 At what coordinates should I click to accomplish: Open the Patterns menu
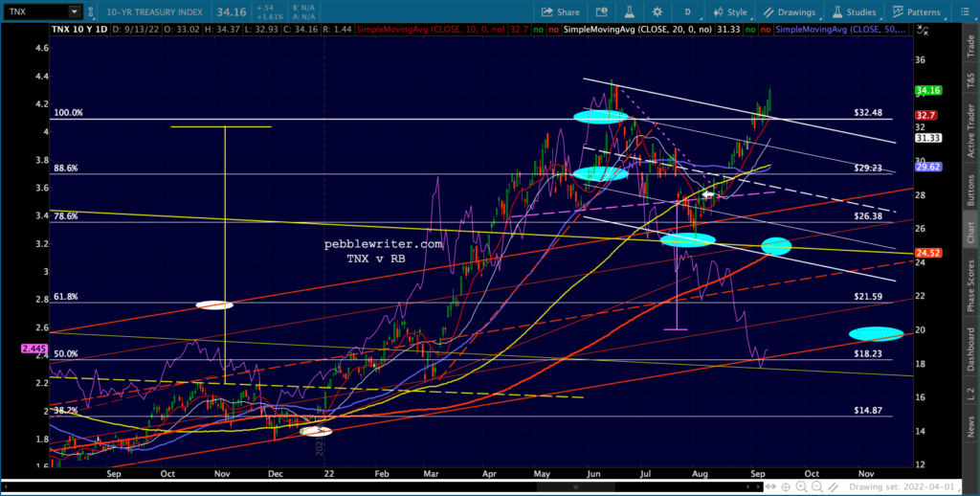point(916,11)
